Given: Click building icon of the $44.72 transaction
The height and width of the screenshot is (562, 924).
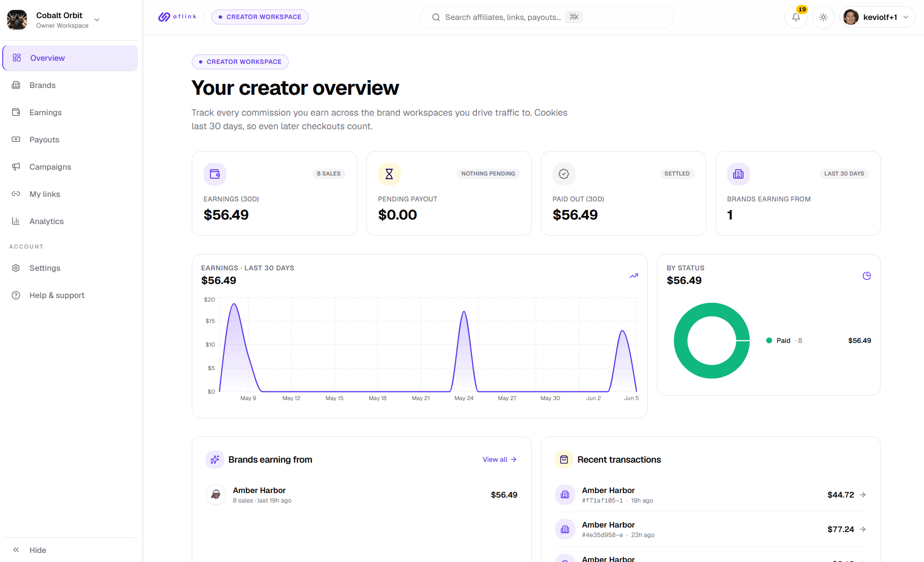Looking at the screenshot, I should 565,495.
